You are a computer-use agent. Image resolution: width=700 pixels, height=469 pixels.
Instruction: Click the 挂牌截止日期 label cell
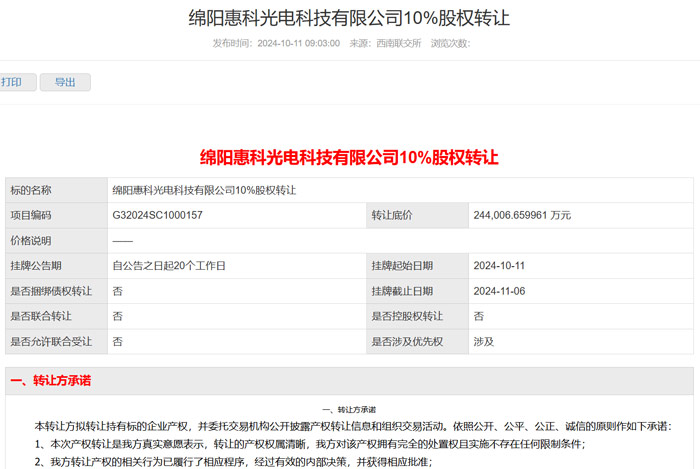coord(417,291)
